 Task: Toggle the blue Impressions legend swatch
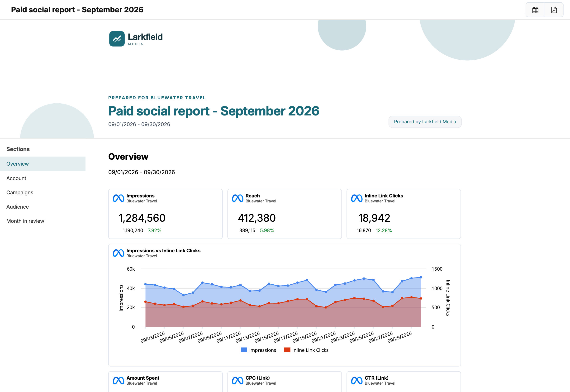click(244, 350)
